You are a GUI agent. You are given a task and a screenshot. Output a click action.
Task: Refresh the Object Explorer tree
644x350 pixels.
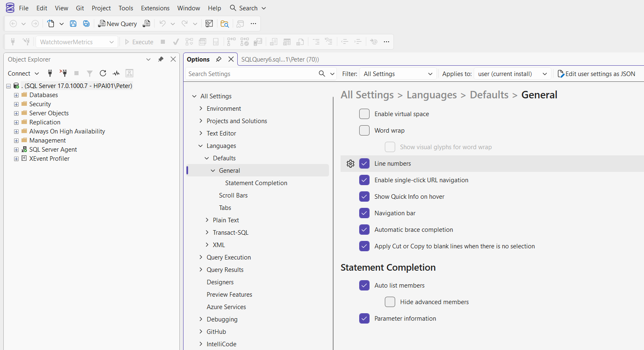103,73
